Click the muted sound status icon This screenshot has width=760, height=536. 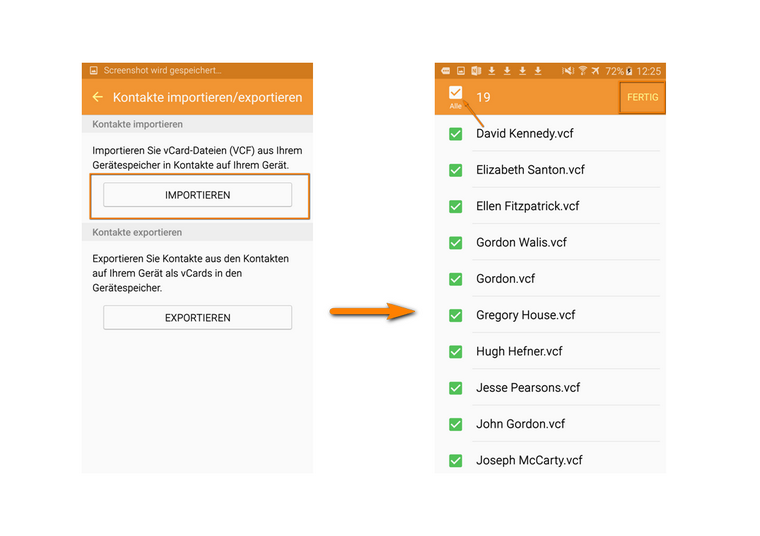click(x=567, y=71)
